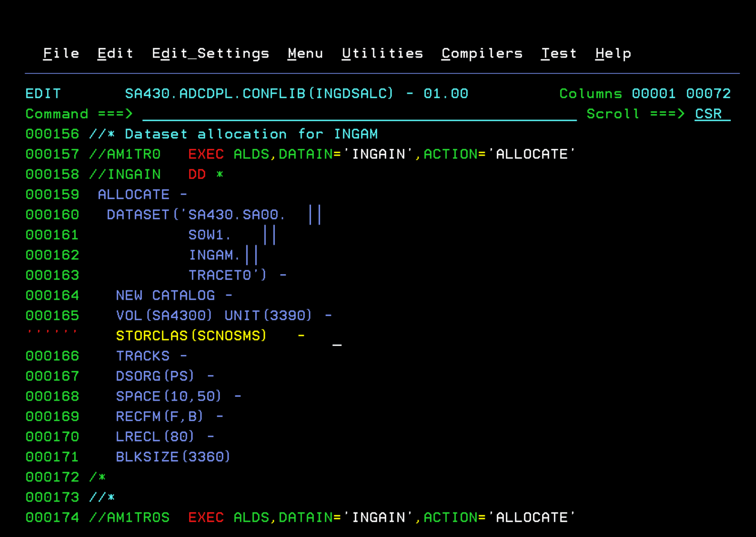
Task: Open the Edit_Settings menu
Action: 210,53
